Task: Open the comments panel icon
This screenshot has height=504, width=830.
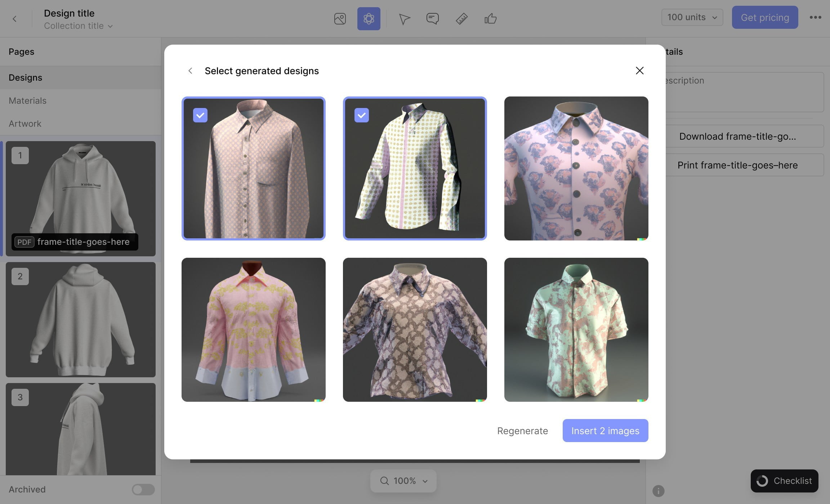Action: point(433,18)
